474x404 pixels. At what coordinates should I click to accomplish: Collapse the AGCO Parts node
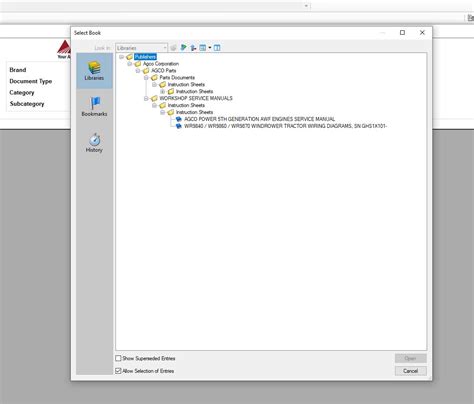tap(138, 71)
